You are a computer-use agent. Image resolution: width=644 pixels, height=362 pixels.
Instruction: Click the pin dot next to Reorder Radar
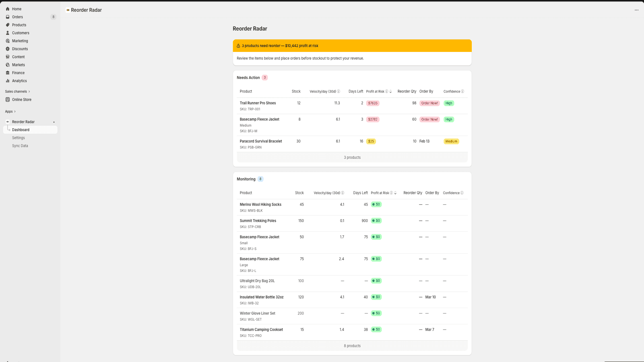(x=54, y=122)
